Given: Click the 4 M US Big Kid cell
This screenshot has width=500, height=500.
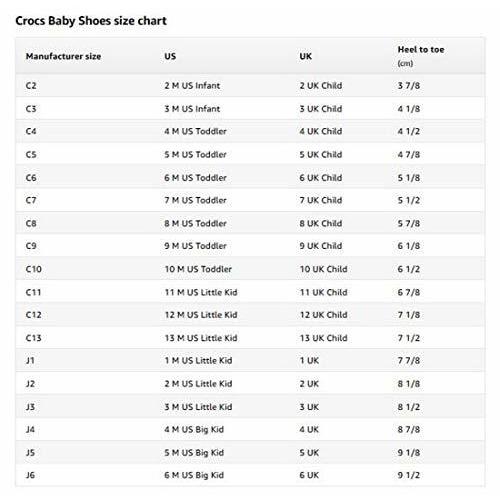Looking at the screenshot, I should tap(194, 430).
